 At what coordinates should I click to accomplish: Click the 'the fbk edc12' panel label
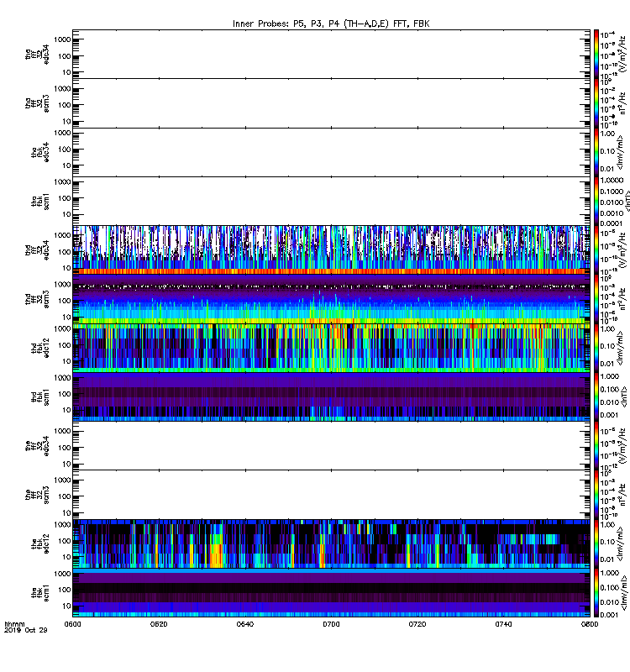click(x=40, y=543)
